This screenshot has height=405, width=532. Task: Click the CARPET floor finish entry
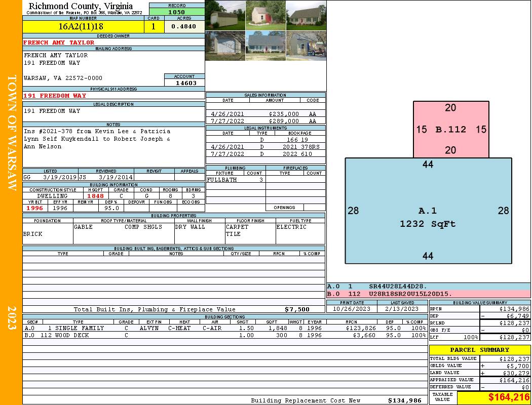coord(237,227)
